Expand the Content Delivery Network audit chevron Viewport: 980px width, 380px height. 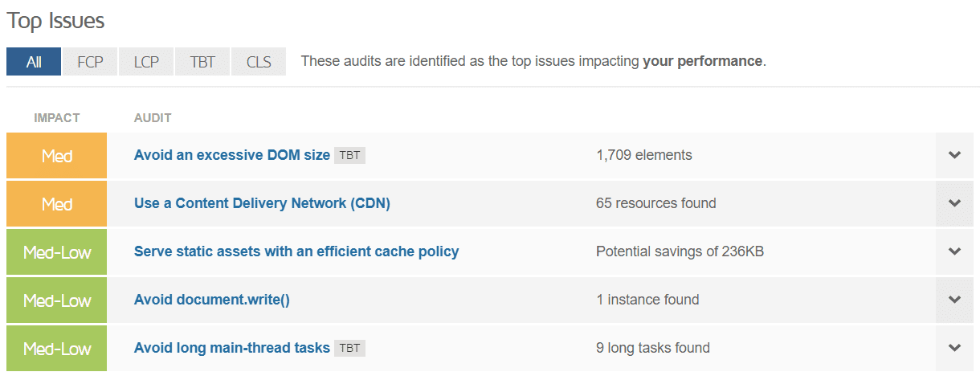click(x=954, y=203)
